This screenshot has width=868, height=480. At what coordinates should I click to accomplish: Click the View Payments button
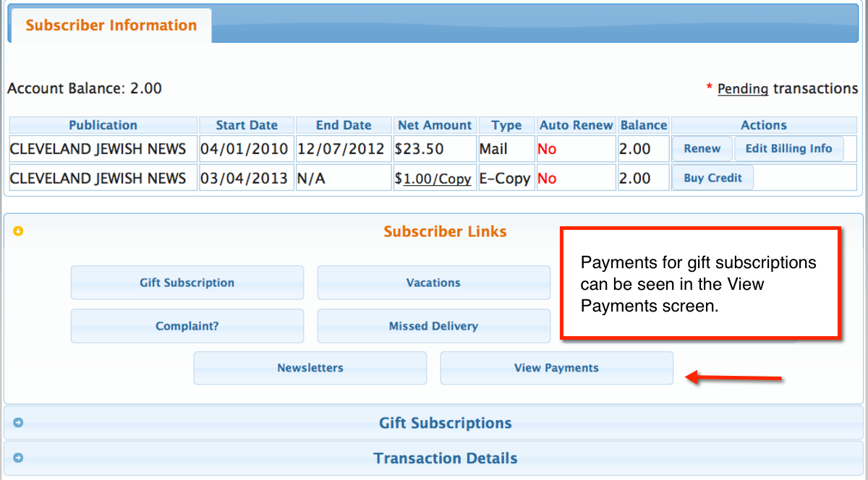pyautogui.click(x=557, y=368)
